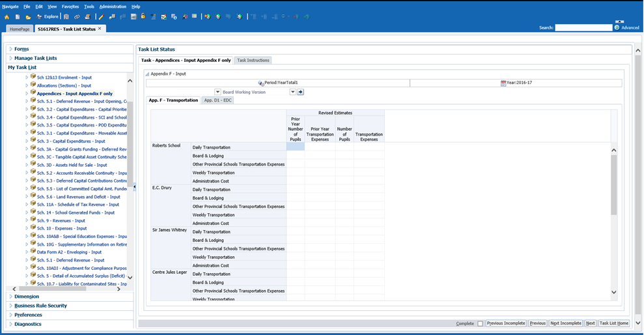
Task: Click the Next Incomplete button
Action: [x=565, y=323]
